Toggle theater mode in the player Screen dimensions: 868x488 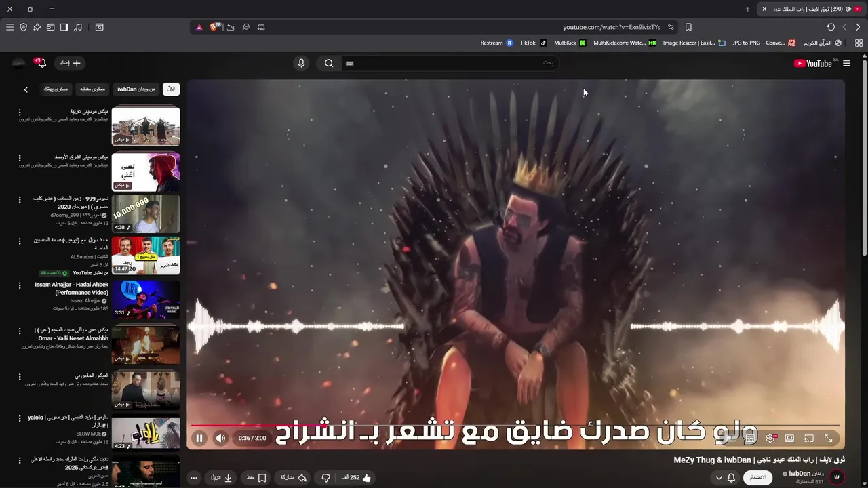(790, 439)
